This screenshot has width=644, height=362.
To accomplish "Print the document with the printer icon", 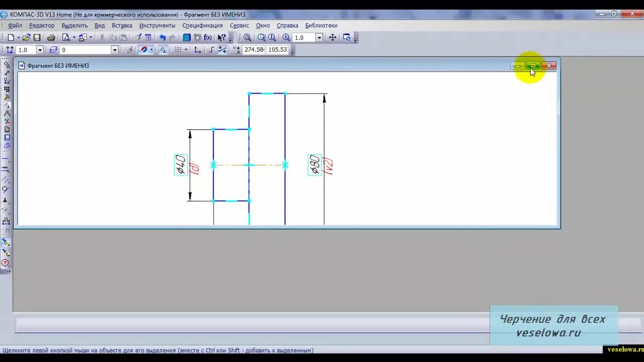I will 51,38.
